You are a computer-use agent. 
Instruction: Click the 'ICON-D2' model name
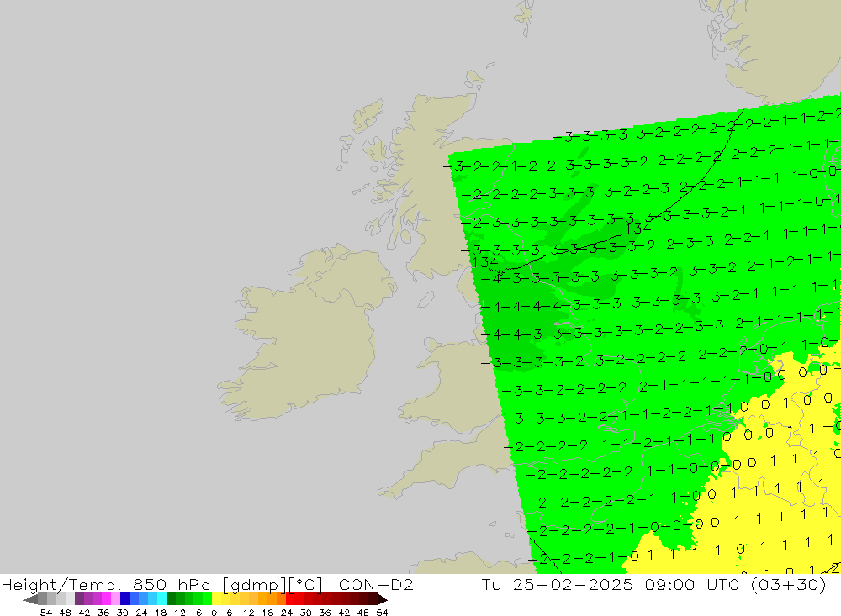click(373, 584)
